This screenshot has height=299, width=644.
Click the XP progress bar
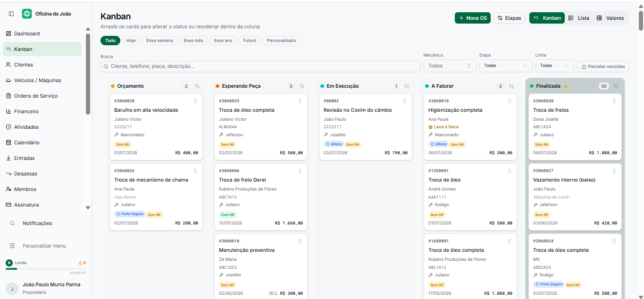[x=46, y=269]
